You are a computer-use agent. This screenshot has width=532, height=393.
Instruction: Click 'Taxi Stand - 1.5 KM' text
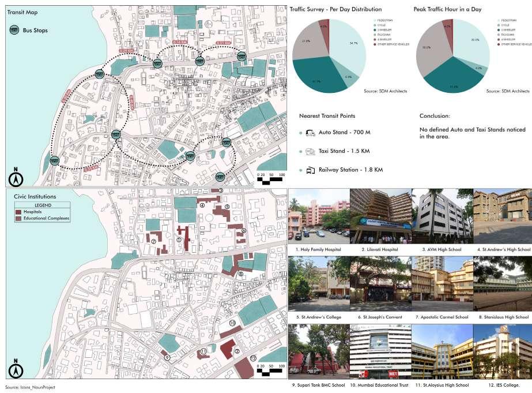344,151
